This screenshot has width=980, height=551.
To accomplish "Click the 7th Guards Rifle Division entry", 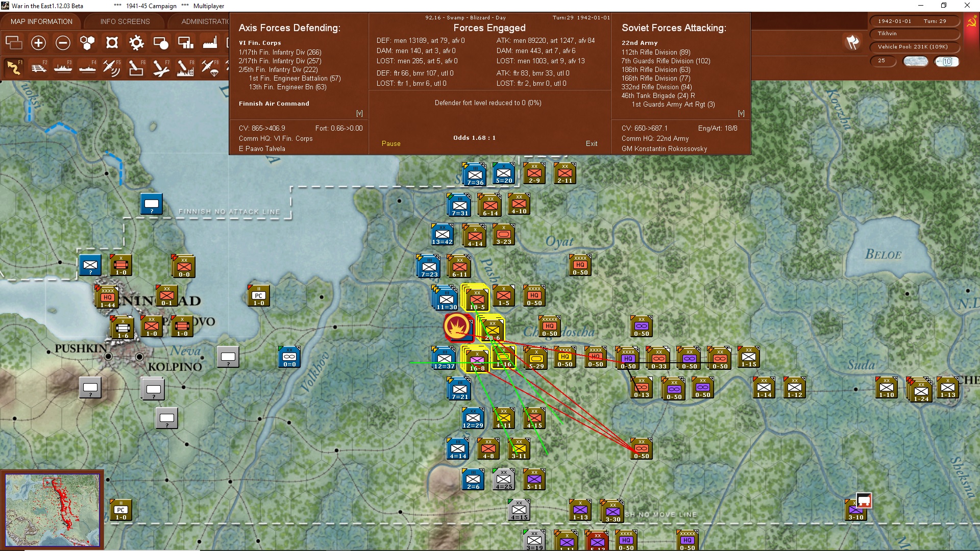I will pyautogui.click(x=666, y=61).
